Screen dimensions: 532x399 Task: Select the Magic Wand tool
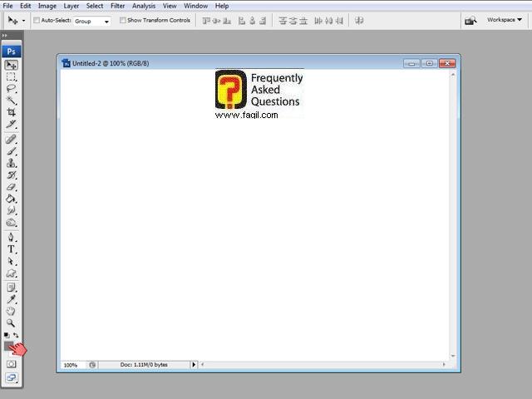[12, 100]
